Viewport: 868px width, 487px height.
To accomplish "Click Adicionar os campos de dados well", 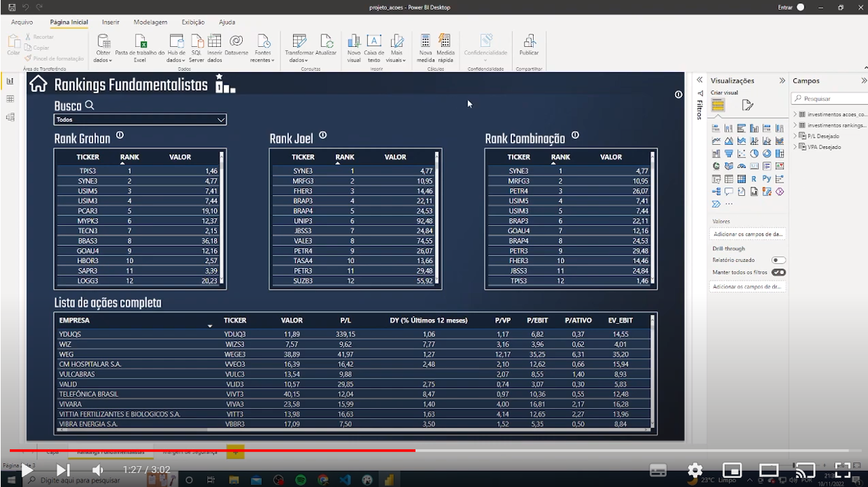I will [x=748, y=234].
